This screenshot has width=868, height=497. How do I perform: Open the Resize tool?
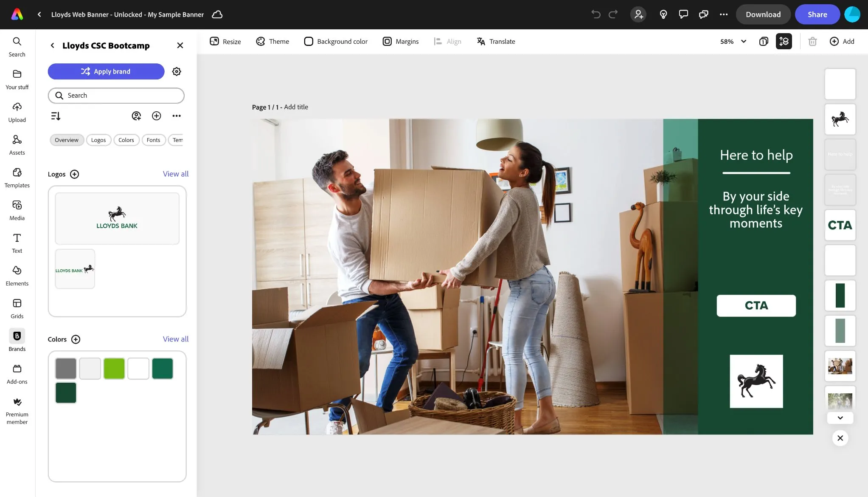225,41
